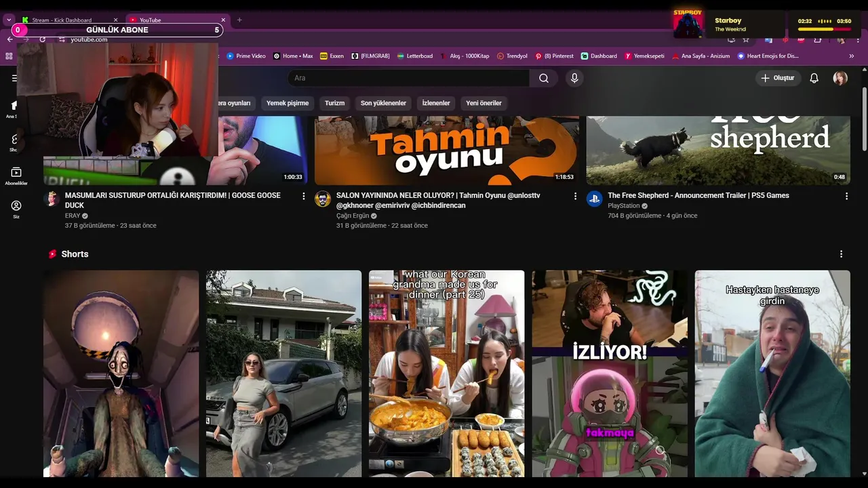Search with the magnifier icon button
Screen dimensions: 868x488
coord(544,78)
